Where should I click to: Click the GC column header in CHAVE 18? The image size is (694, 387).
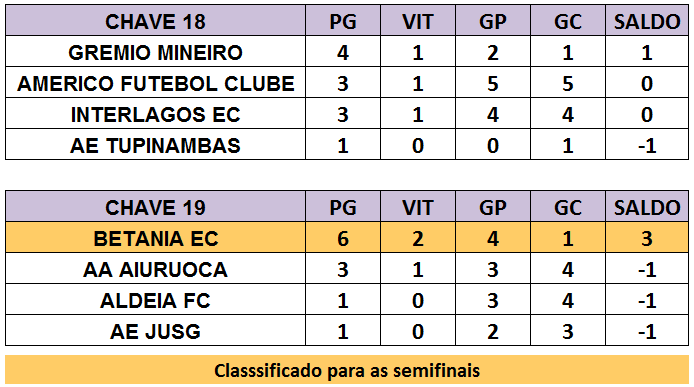(x=568, y=20)
